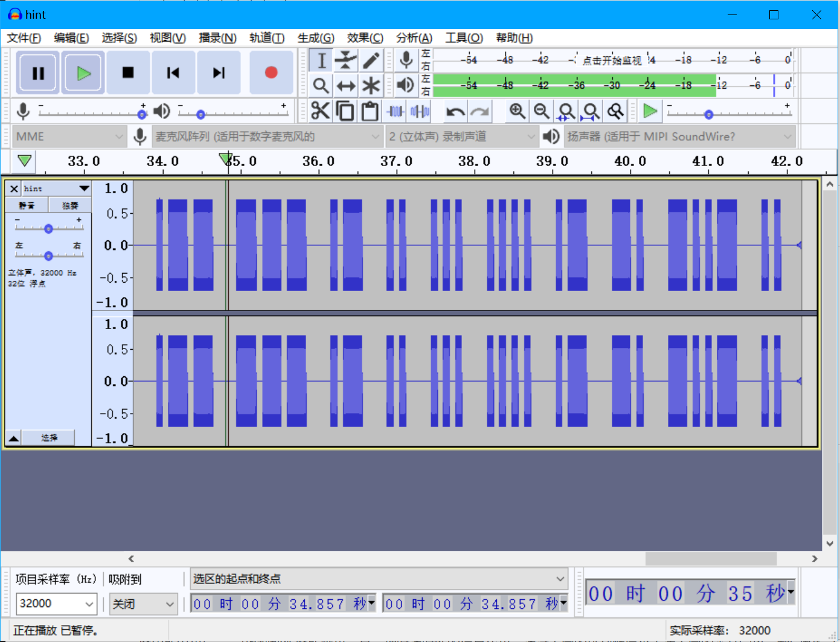Select the Draw (pencil) tool
The width and height of the screenshot is (840, 642).
pyautogui.click(x=371, y=60)
